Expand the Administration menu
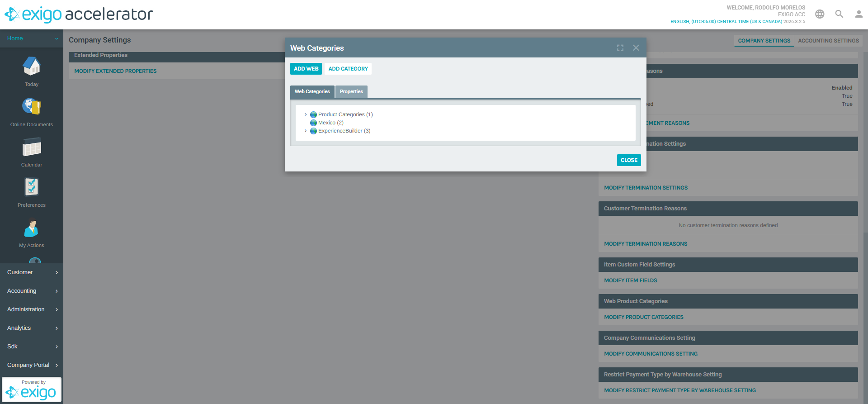Image resolution: width=868 pixels, height=404 pixels. click(x=32, y=309)
